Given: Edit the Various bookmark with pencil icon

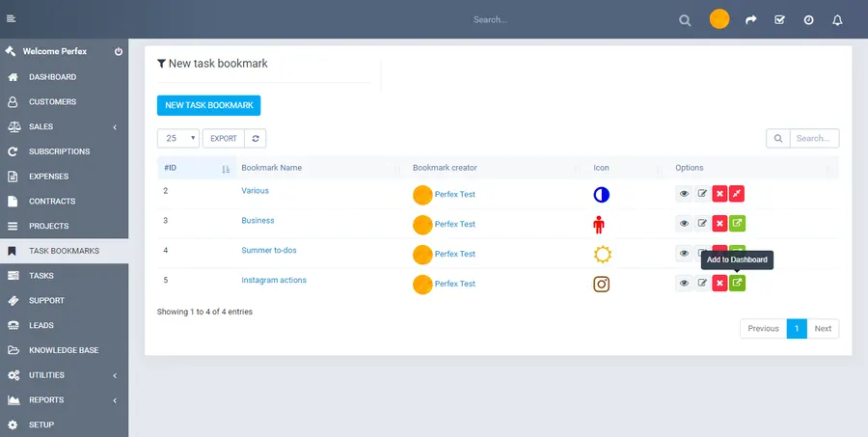Looking at the screenshot, I should 702,194.
